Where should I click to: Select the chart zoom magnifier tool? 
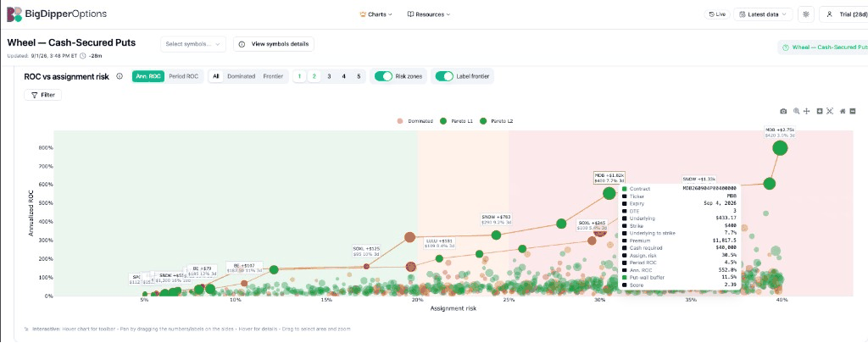pos(796,111)
